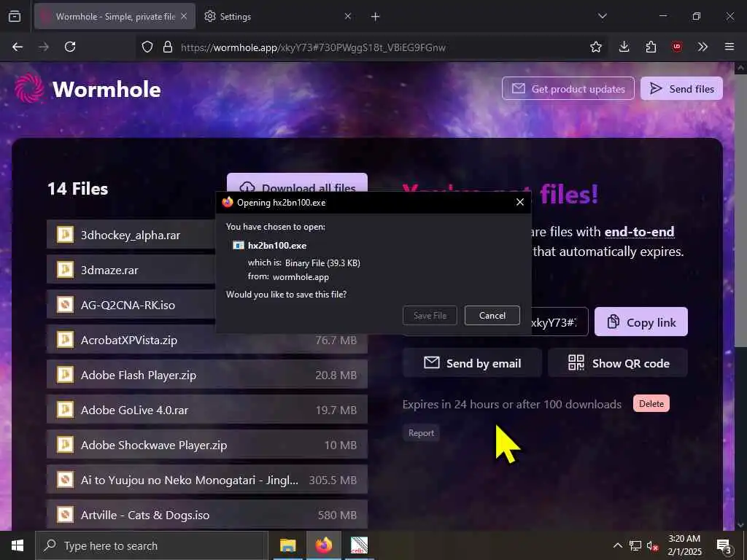Screen dimensions: 747x560
Task: Click the Report button
Action: click(x=421, y=433)
